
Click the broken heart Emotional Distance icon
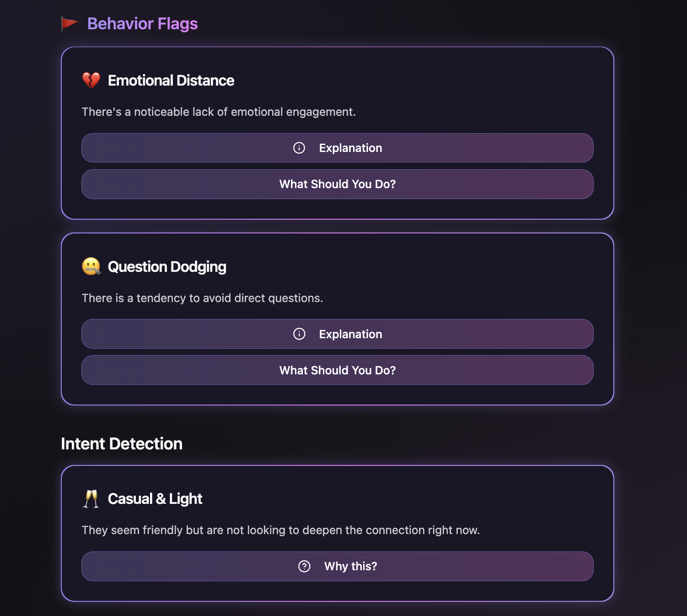pos(91,81)
